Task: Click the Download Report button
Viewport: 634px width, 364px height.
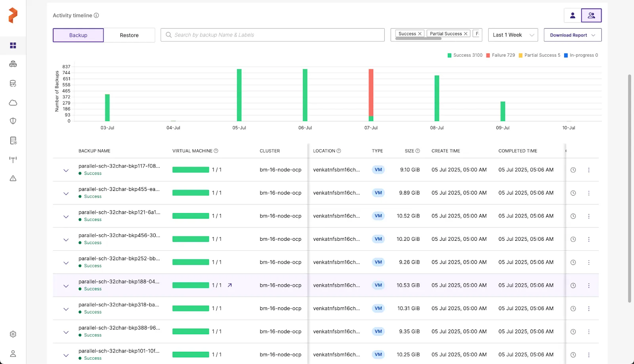Action: [x=572, y=35]
